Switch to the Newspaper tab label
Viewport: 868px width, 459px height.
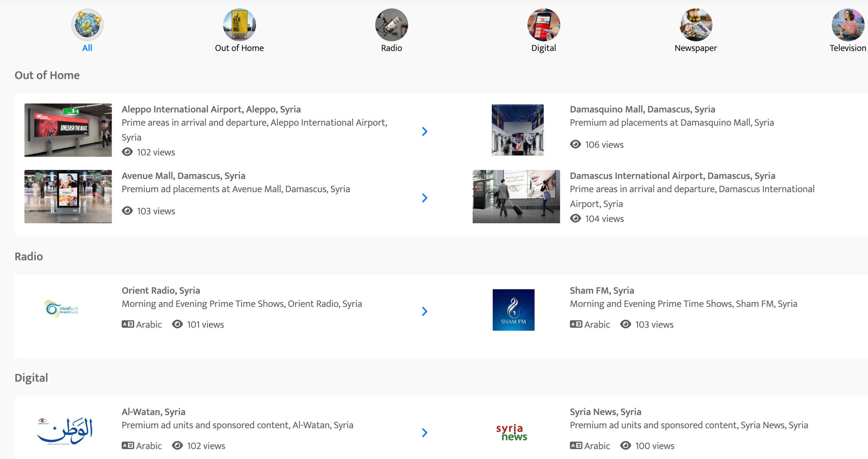click(x=696, y=48)
